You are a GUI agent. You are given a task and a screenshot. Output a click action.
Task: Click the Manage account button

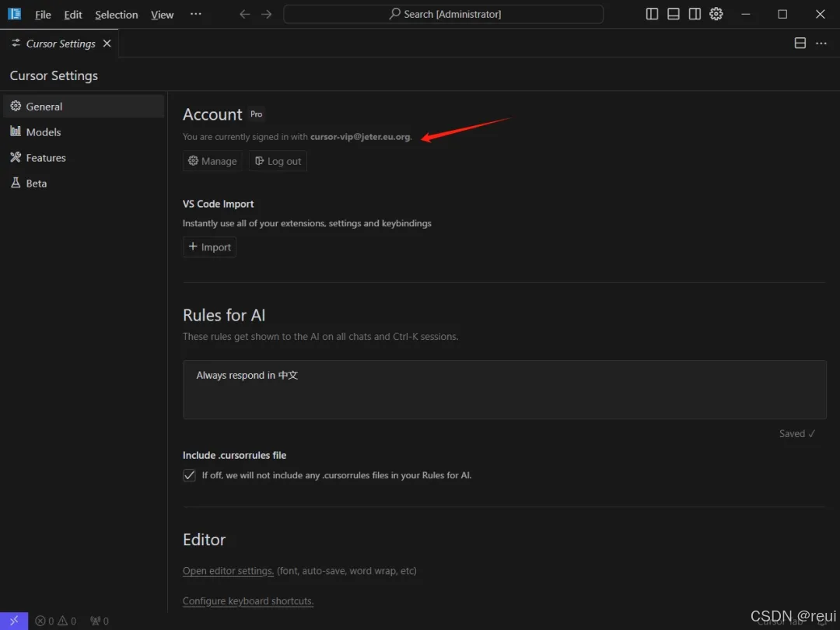click(x=212, y=161)
